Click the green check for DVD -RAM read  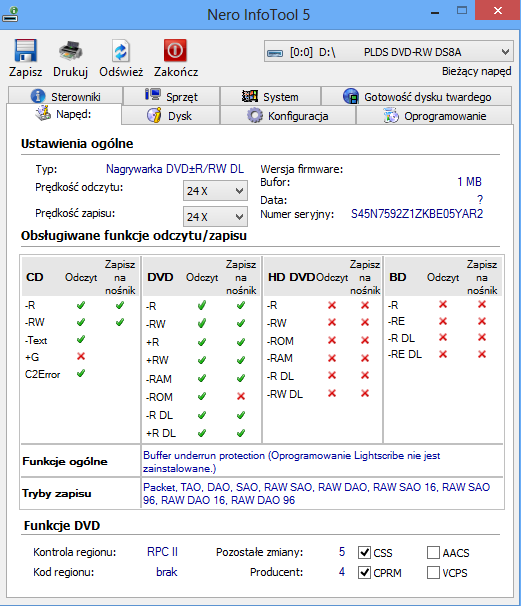tap(202, 378)
